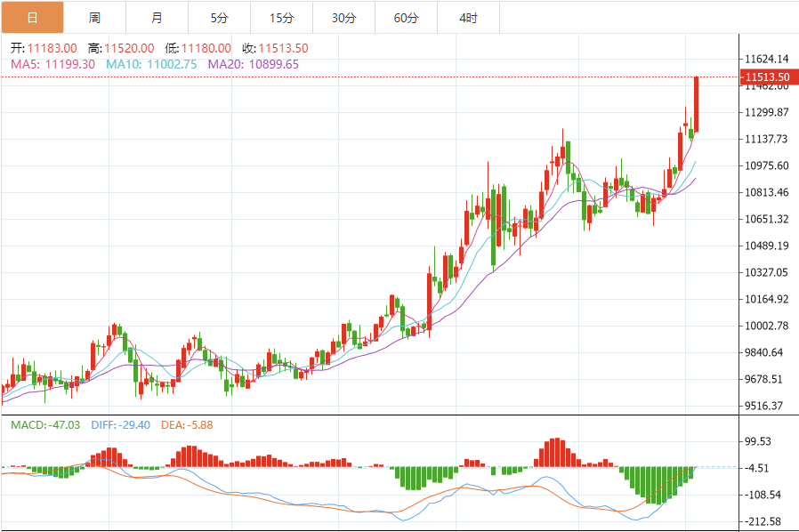The width and height of the screenshot is (799, 532).
Task: Choose the 30分 interval tab
Action: [343, 18]
